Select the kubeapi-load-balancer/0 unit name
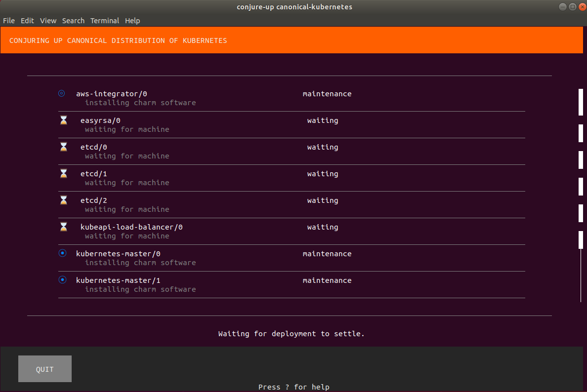 point(131,227)
